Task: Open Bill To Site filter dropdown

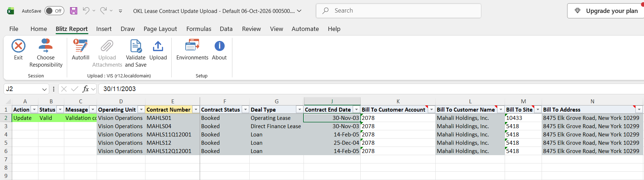Action: (538, 109)
